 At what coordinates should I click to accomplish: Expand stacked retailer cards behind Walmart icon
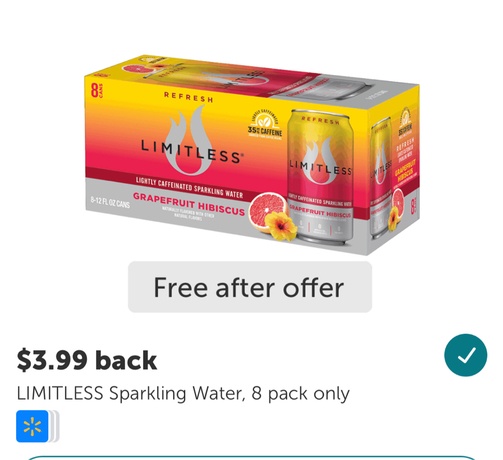tap(55, 426)
